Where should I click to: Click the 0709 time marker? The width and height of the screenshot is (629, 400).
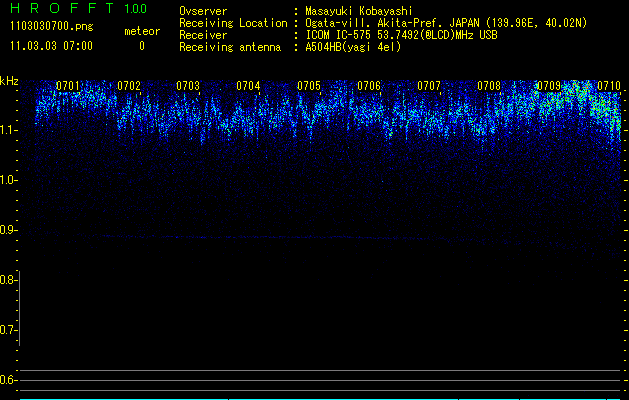549,86
